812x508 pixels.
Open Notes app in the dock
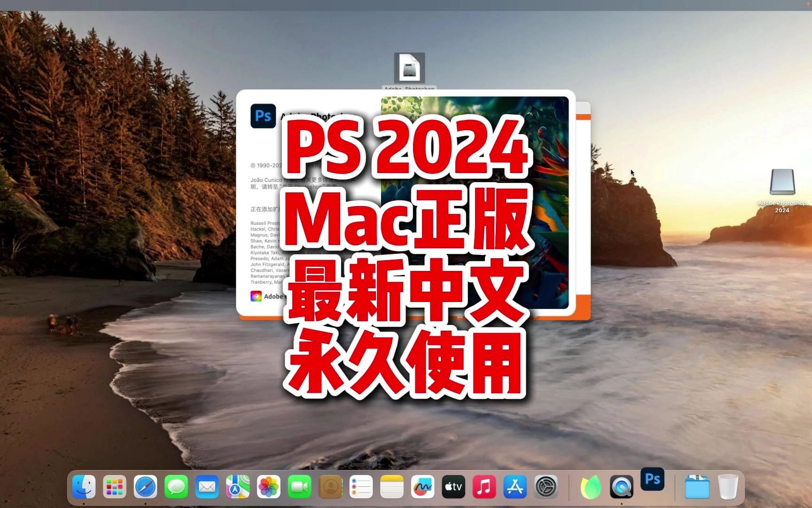coord(392,487)
